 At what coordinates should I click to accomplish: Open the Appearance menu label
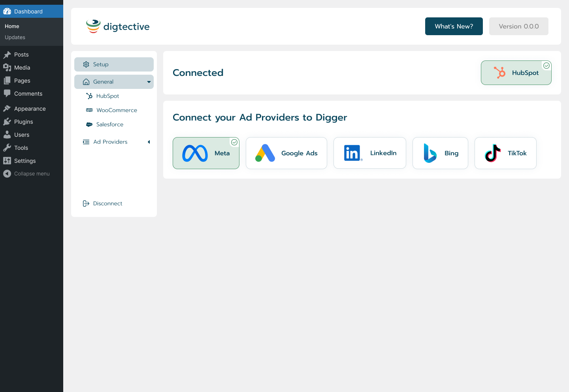(30, 109)
